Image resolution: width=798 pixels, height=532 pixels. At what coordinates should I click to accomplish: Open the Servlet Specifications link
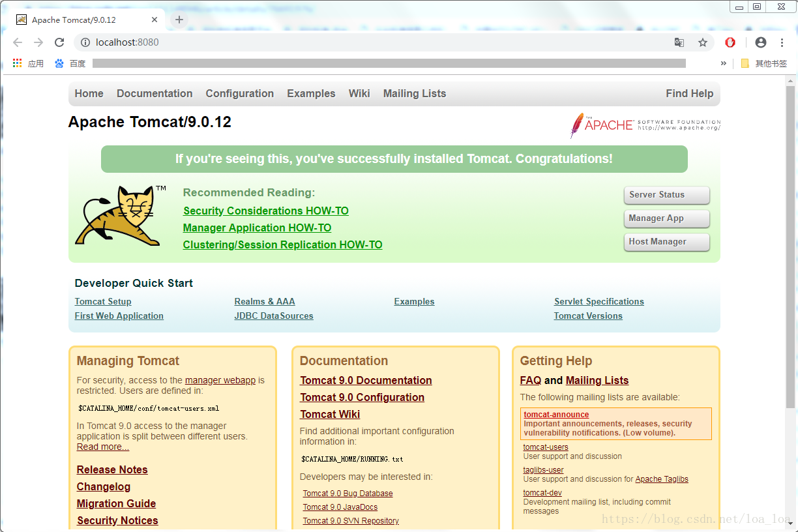click(x=599, y=301)
